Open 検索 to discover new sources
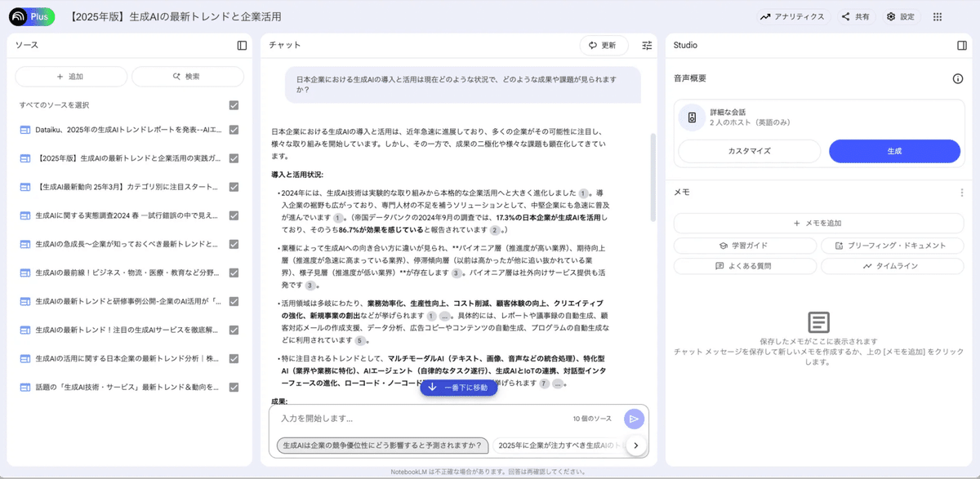 point(187,76)
